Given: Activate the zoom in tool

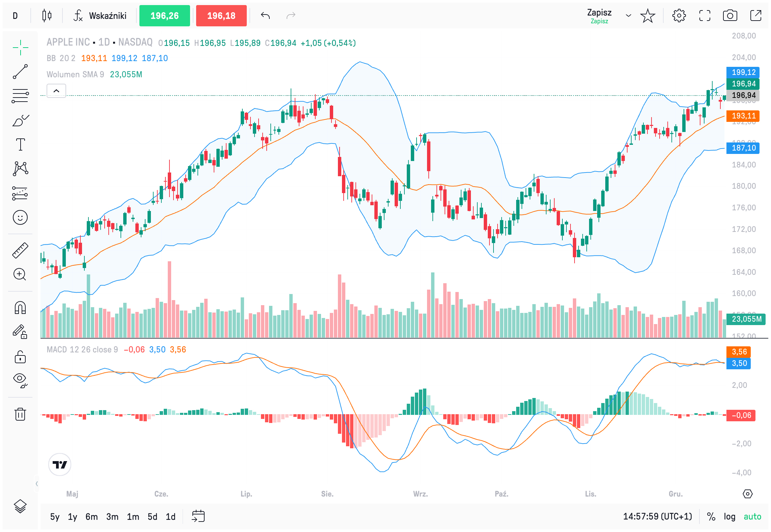Looking at the screenshot, I should [20, 274].
